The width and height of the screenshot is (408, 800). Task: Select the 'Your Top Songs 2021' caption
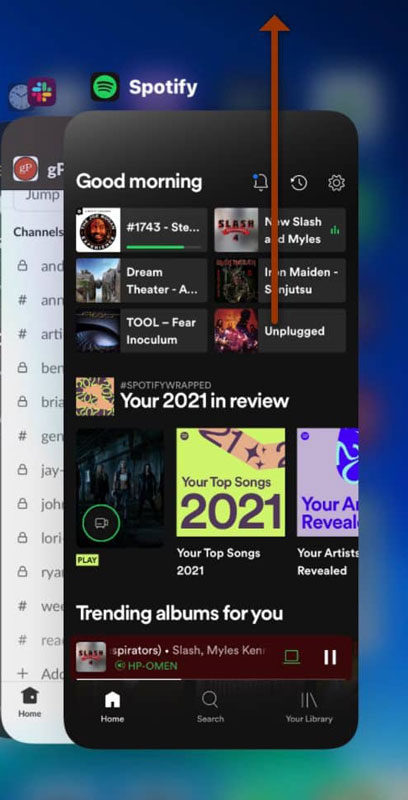[x=218, y=562]
